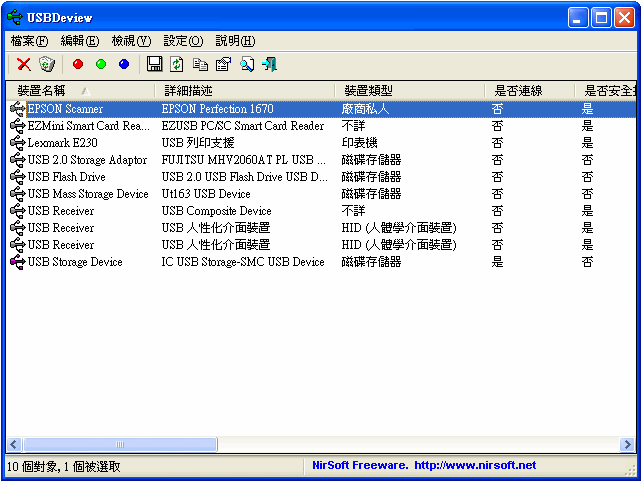
Task: Click the copy toolbar icon
Action: point(200,64)
